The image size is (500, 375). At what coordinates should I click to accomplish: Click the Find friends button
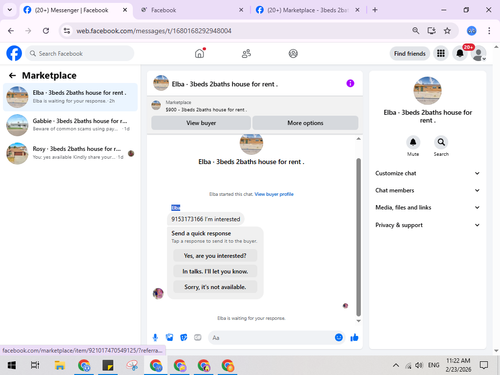tap(410, 53)
